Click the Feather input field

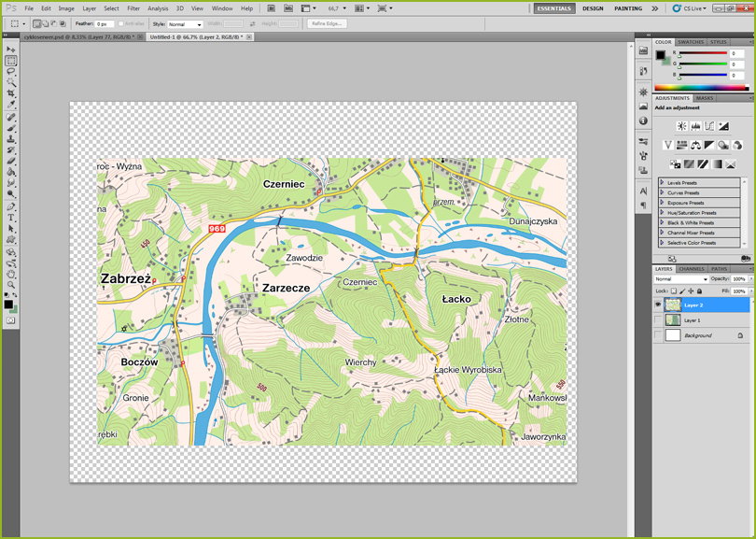(x=105, y=23)
